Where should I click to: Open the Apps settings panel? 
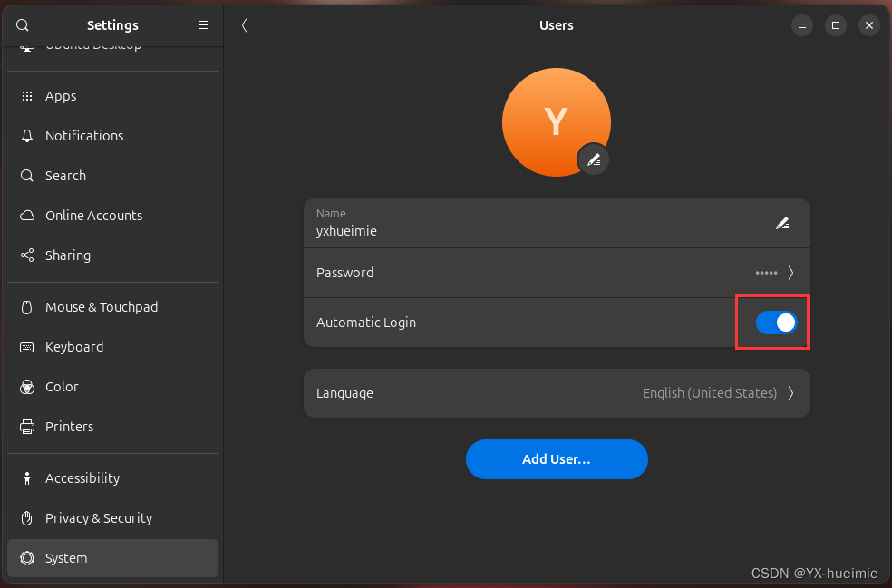112,96
